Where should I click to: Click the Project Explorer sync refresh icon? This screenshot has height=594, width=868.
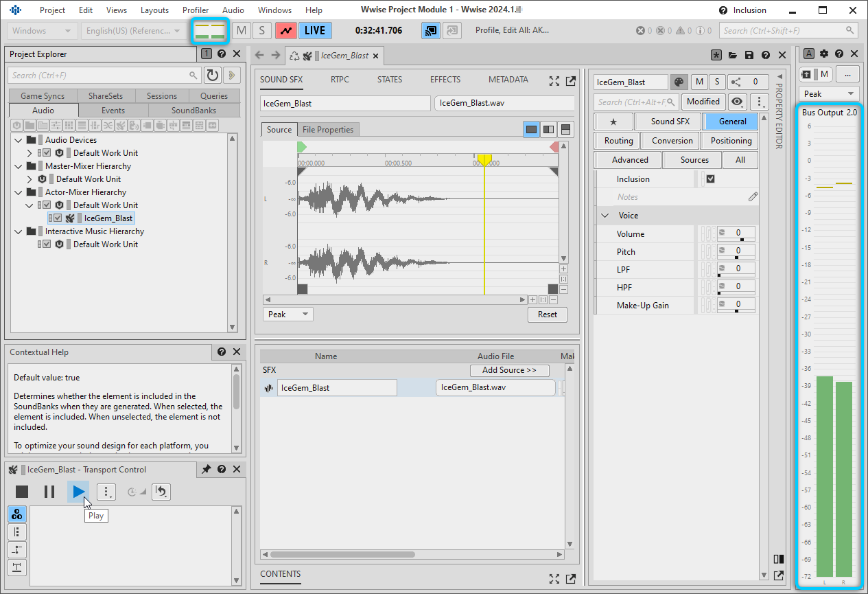[213, 76]
